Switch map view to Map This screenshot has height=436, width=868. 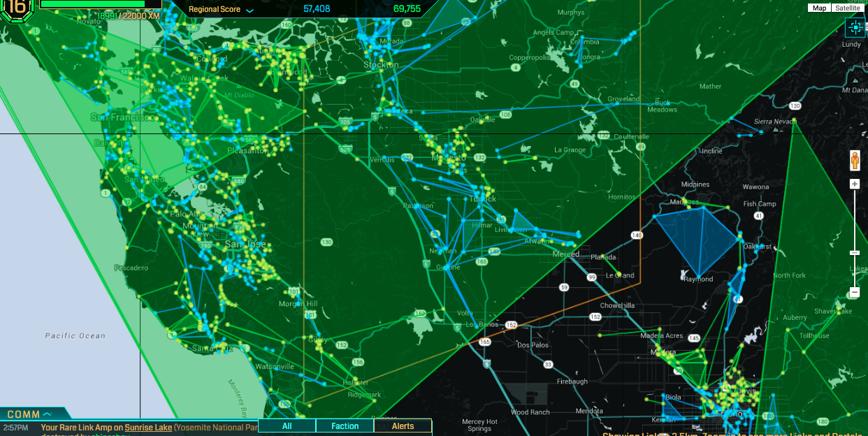coord(819,8)
